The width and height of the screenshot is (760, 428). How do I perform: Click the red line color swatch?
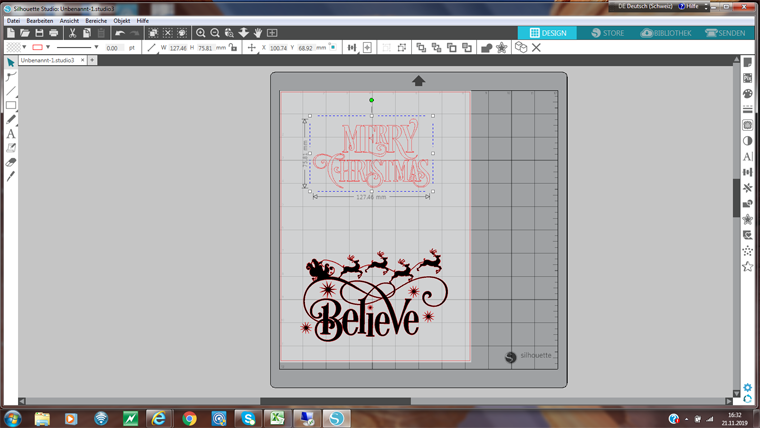coord(37,47)
